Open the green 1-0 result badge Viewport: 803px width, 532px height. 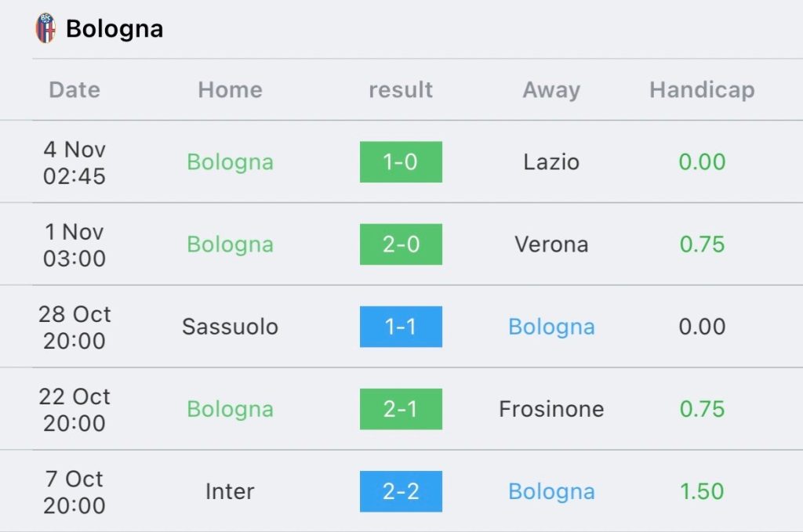401,162
